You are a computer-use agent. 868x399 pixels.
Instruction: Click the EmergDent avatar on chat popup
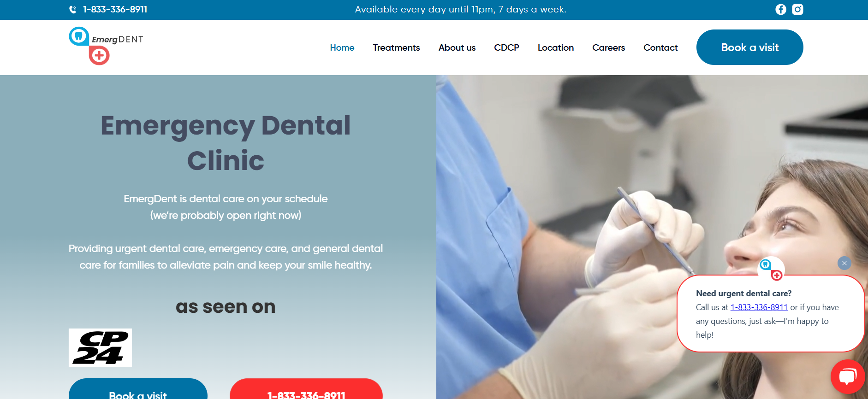[x=771, y=269]
